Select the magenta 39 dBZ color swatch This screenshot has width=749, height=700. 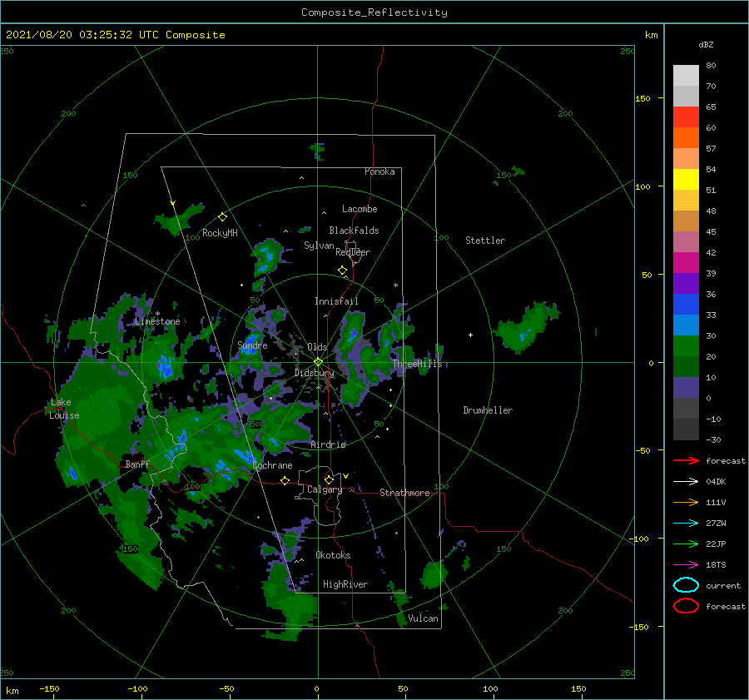pyautogui.click(x=686, y=263)
